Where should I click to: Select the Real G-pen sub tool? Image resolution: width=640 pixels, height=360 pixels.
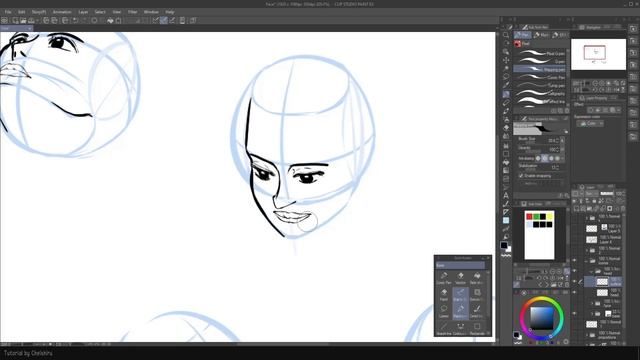[540, 53]
